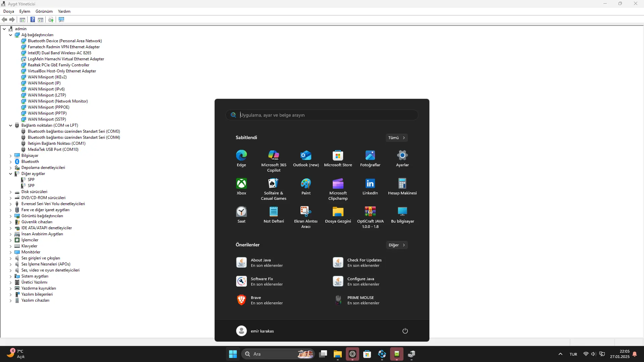Image resolution: width=644 pixels, height=362 pixels.
Task: Open the Edge app from pinned apps
Action: point(241,159)
